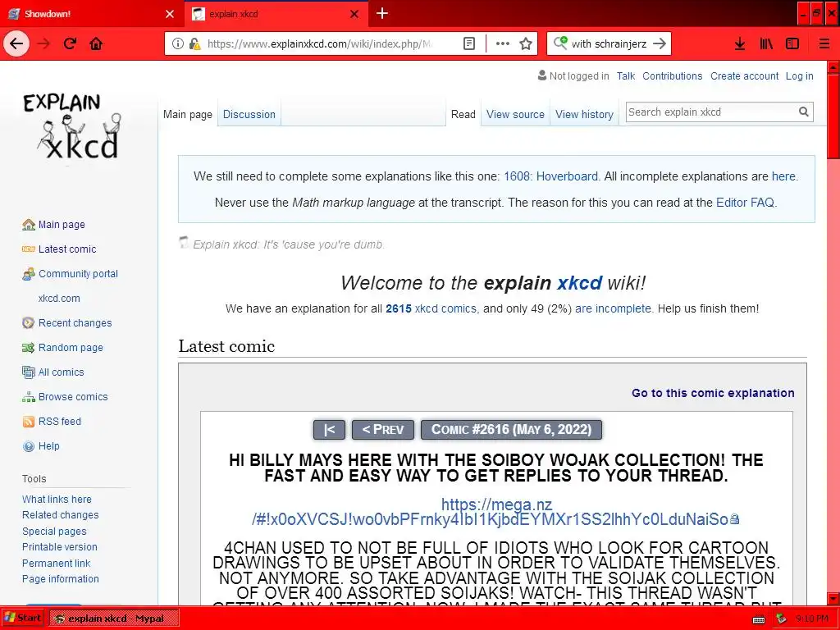
Task: Open Printable version link
Action: (x=59, y=547)
